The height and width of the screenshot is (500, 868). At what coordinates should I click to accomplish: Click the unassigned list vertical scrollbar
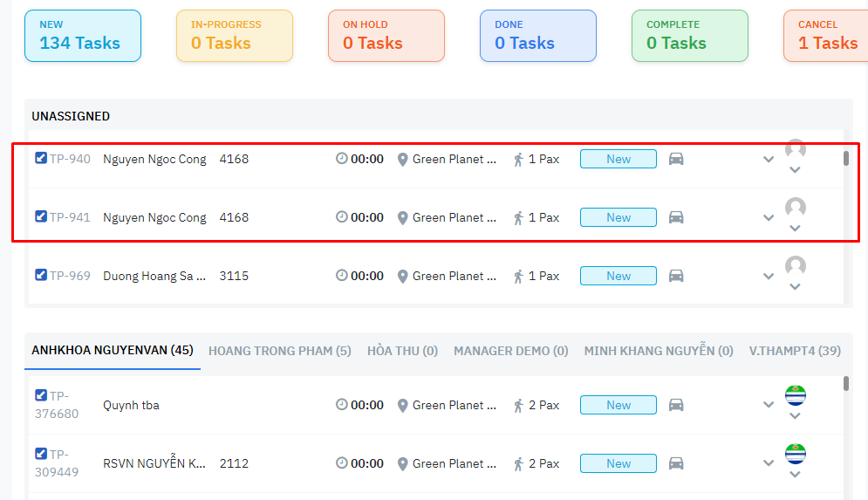[x=845, y=159]
